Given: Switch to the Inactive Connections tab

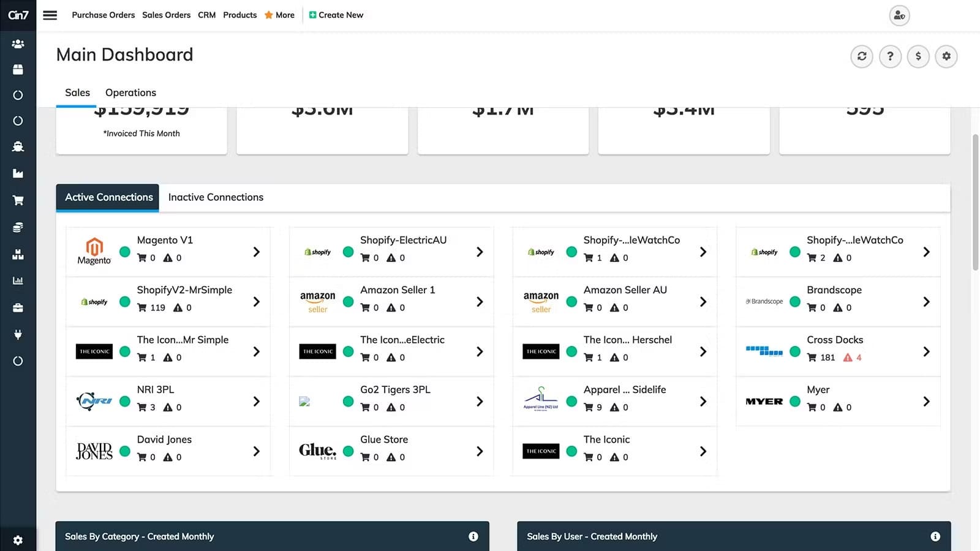Looking at the screenshot, I should (x=215, y=197).
